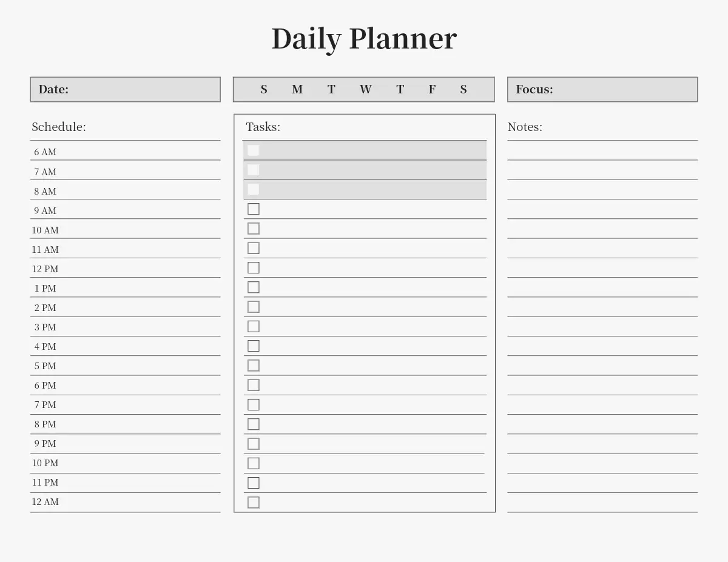
Task: Select Friday 'F' in the weekday bar
Action: coord(432,89)
